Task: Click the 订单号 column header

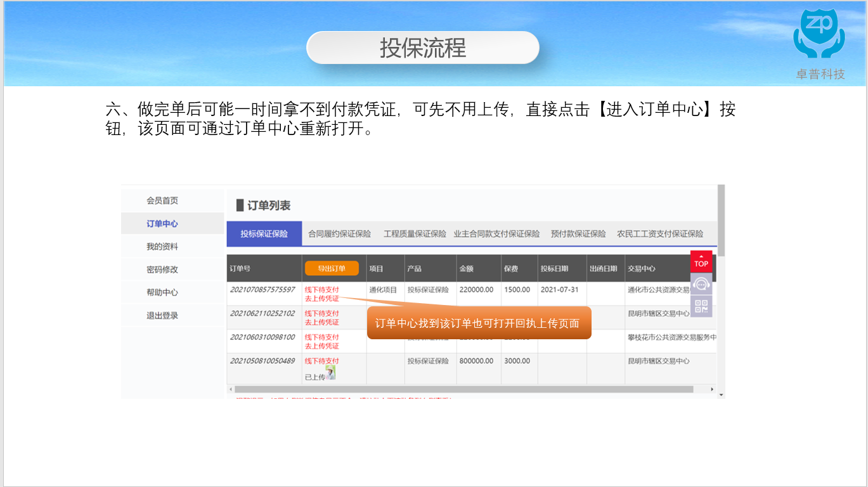Action: click(240, 269)
